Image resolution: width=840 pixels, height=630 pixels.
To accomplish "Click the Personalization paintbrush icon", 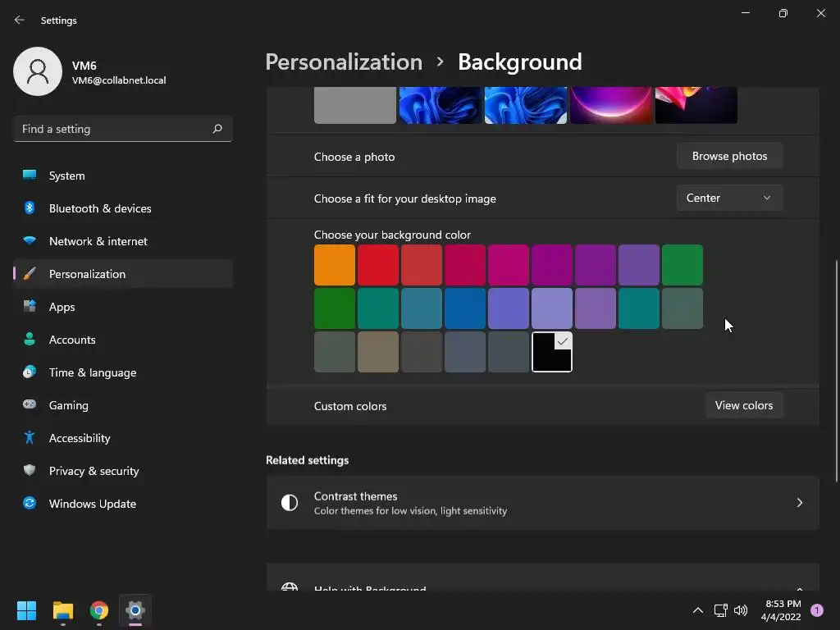I will pos(30,274).
